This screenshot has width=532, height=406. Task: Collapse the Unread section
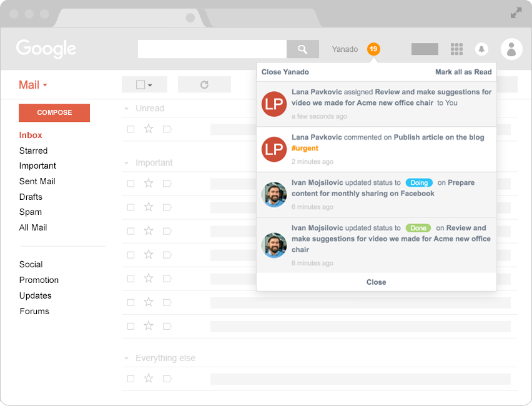click(127, 109)
